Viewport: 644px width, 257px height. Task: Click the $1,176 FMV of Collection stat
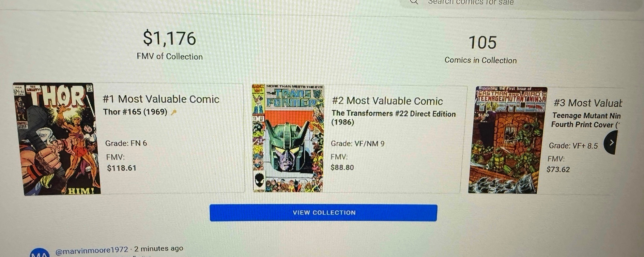(x=170, y=45)
